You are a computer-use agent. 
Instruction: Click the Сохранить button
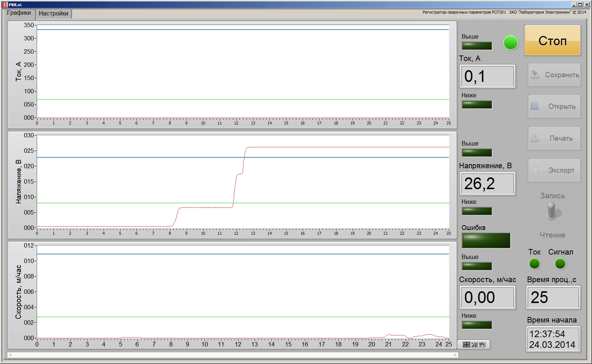click(x=554, y=75)
